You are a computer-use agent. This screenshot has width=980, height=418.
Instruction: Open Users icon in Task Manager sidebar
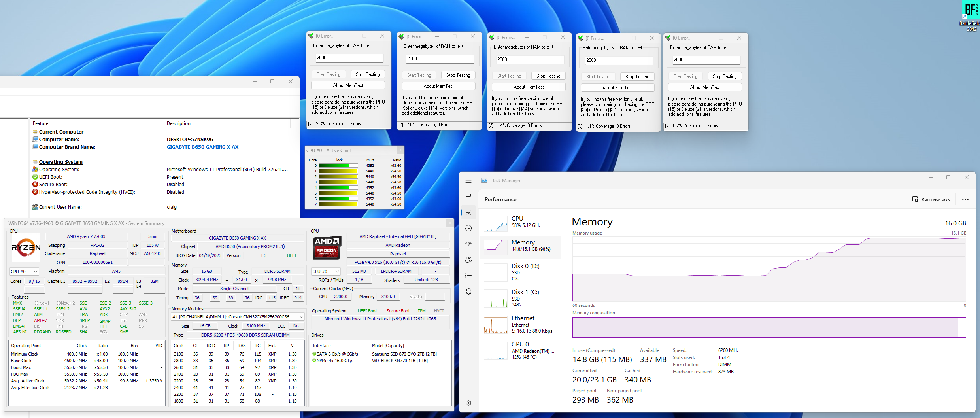468,260
